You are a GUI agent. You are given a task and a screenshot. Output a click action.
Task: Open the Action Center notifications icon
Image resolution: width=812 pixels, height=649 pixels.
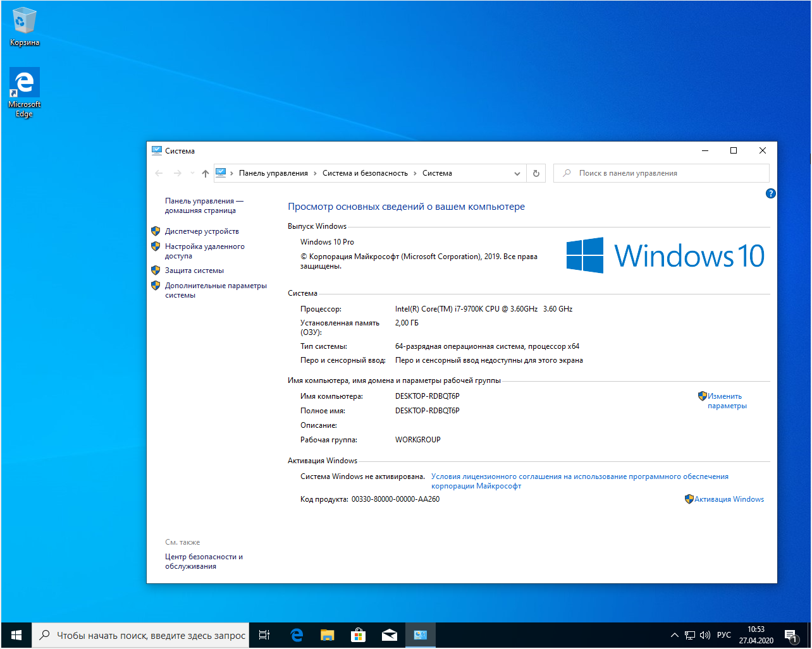[790, 635]
